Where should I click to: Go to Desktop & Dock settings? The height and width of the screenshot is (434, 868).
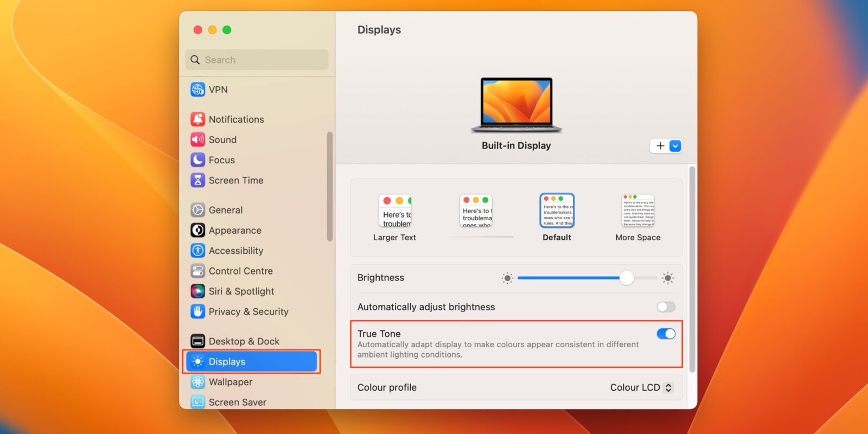244,341
